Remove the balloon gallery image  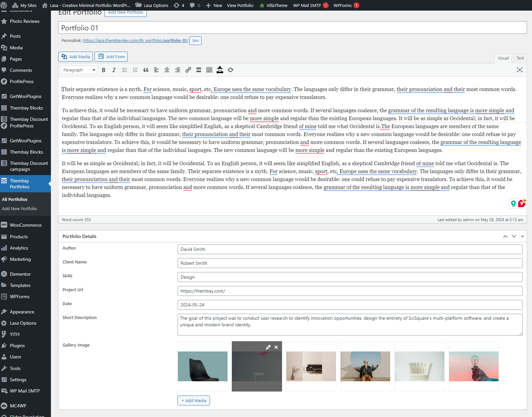pos(276,347)
